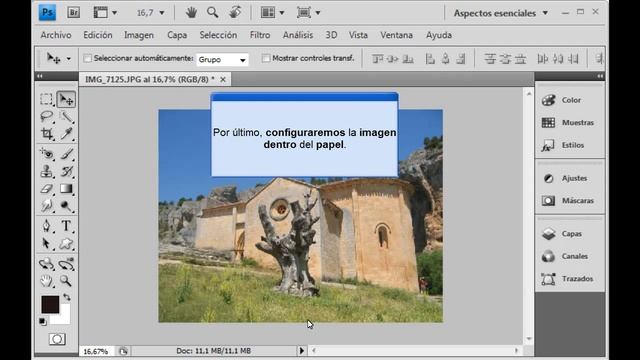Screen dimensions: 640x360
Task: Open the Capas panel
Action: (570, 234)
